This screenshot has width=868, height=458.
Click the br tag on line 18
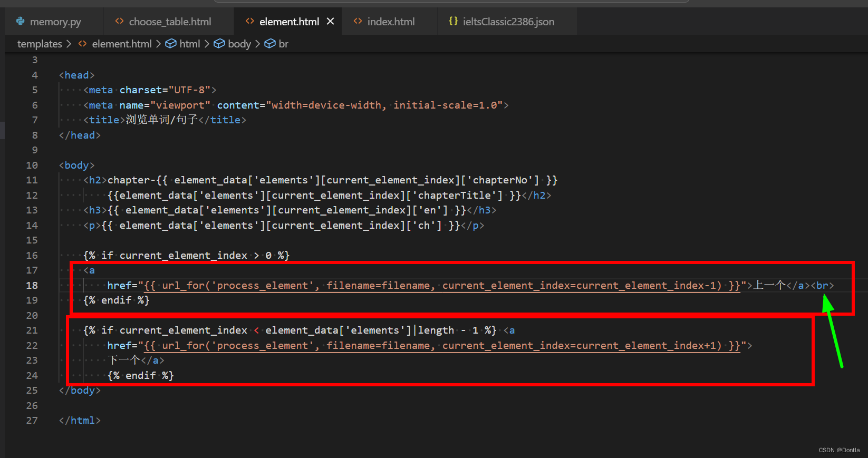[x=822, y=285]
